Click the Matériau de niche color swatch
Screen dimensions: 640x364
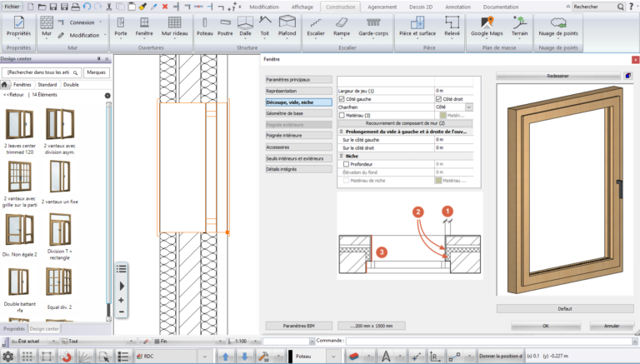tap(438, 181)
